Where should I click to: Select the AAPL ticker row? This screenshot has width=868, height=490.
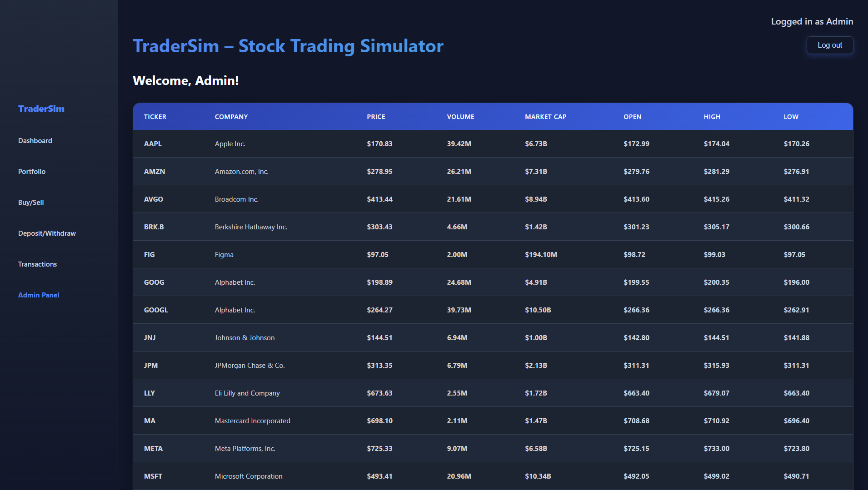153,144
